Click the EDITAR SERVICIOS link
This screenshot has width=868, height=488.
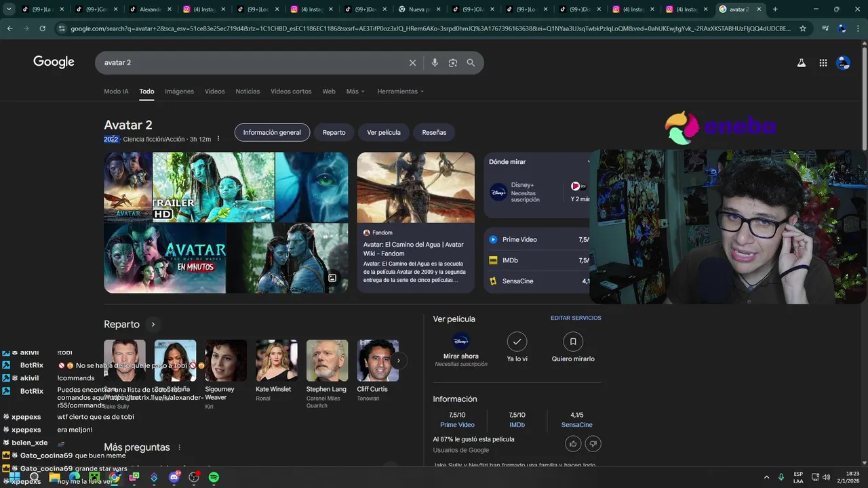coord(576,318)
